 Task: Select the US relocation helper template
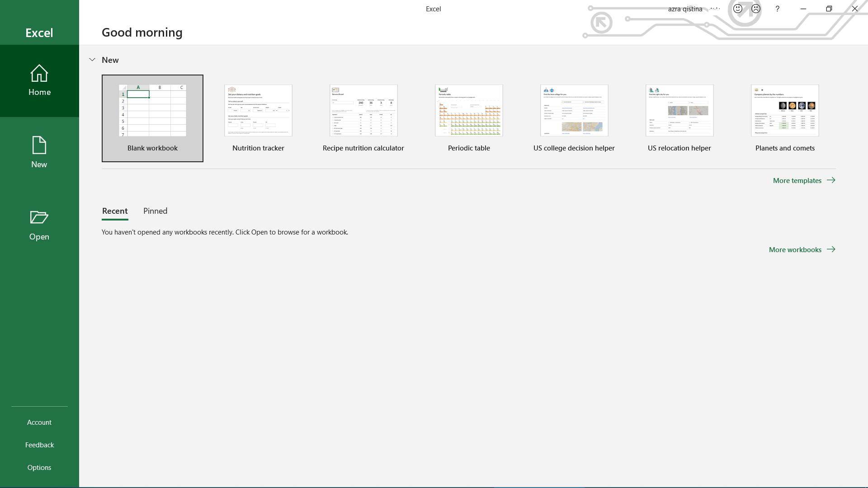(x=679, y=118)
